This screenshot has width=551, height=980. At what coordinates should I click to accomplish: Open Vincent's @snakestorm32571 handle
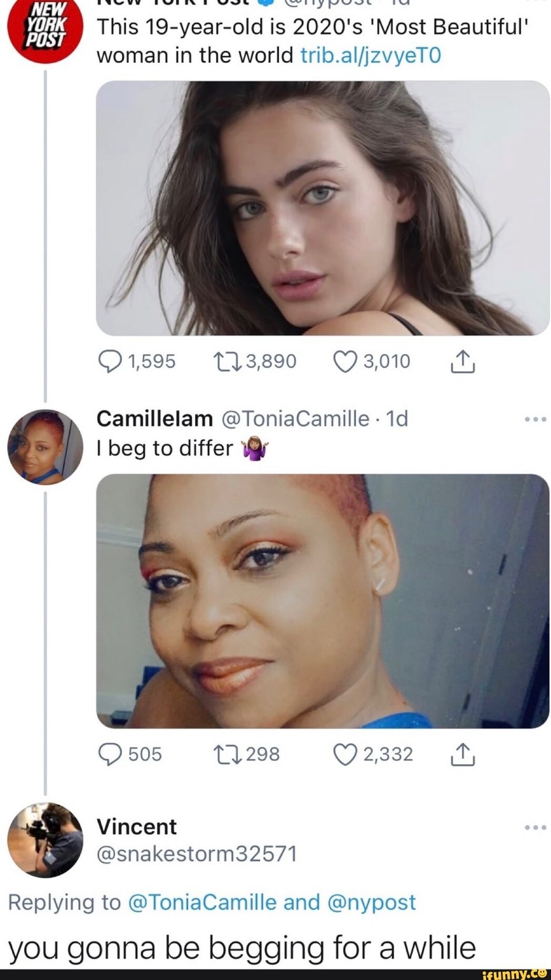(x=197, y=854)
